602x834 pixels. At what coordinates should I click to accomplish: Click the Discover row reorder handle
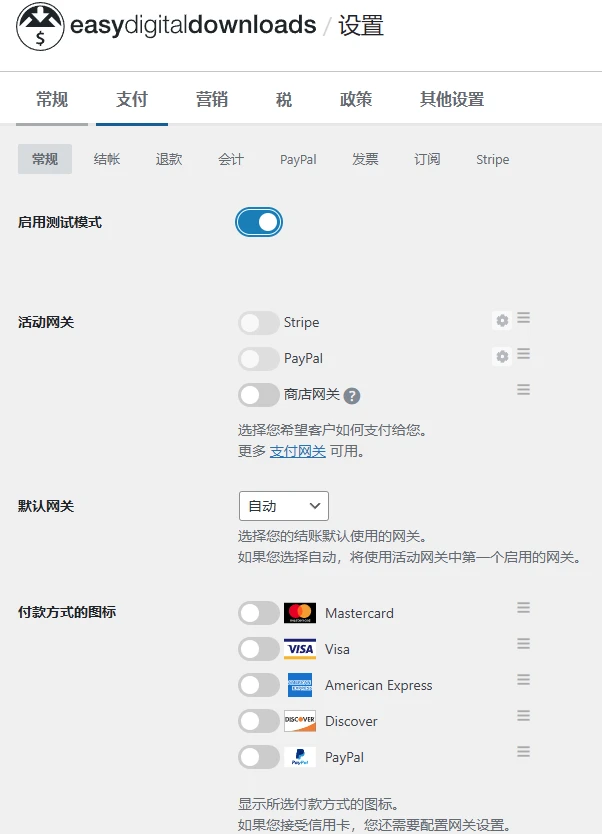(x=523, y=716)
